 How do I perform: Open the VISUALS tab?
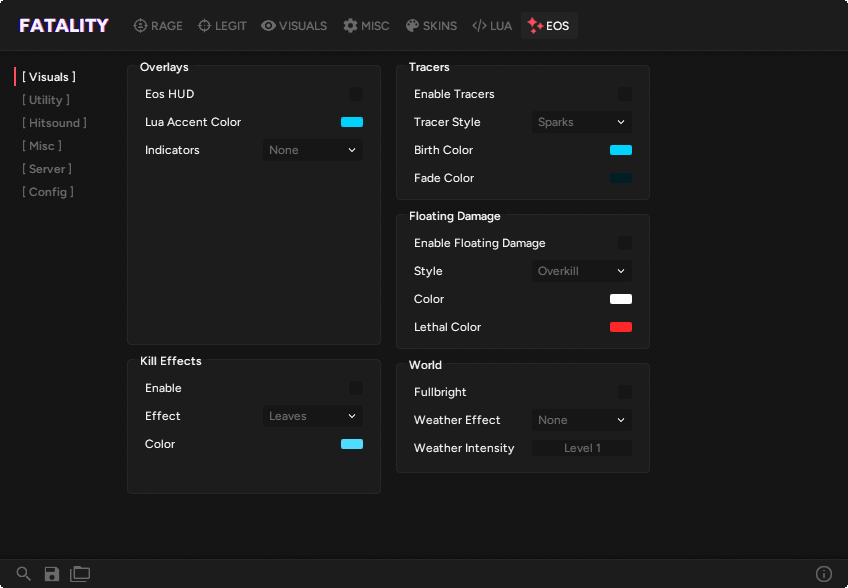coord(294,25)
